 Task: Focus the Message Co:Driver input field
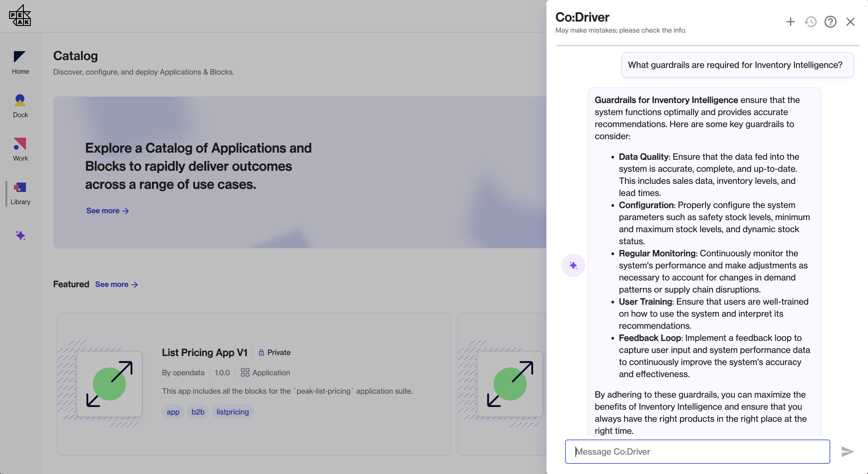click(x=697, y=451)
